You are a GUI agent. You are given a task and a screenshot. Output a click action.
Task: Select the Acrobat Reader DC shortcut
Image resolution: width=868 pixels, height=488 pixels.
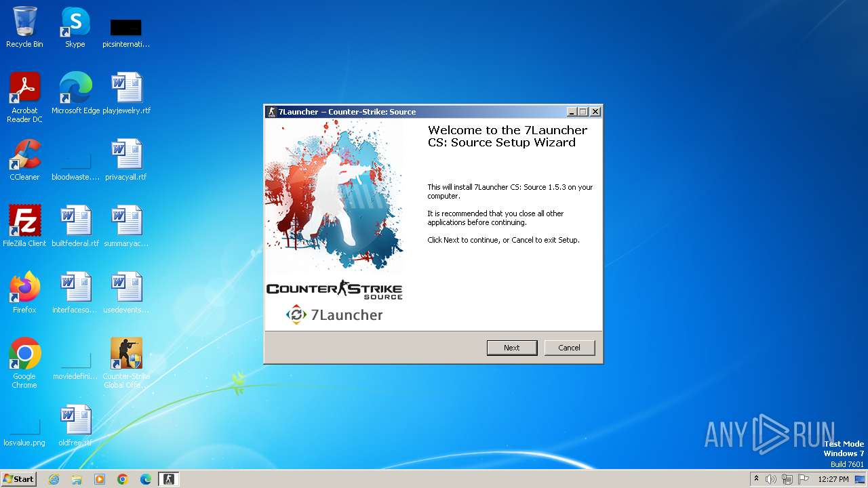pos(25,98)
